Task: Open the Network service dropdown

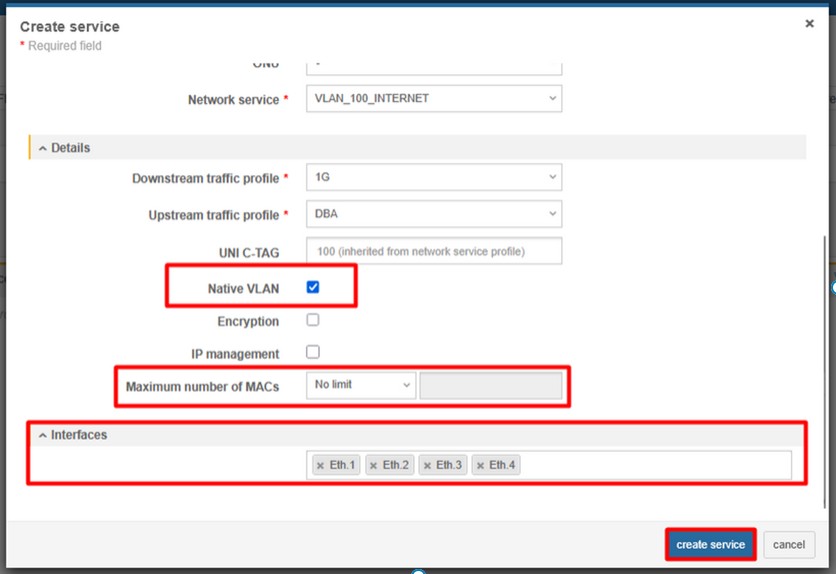Action: (433, 99)
